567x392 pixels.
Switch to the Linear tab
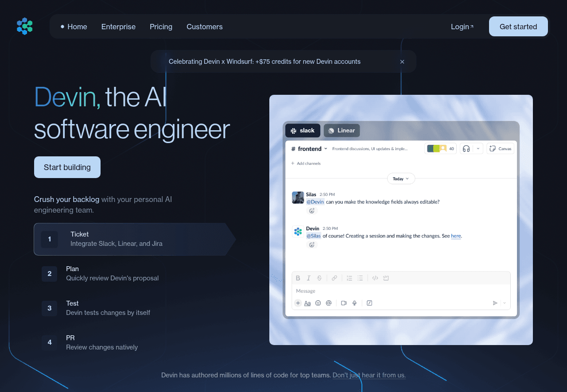click(342, 131)
